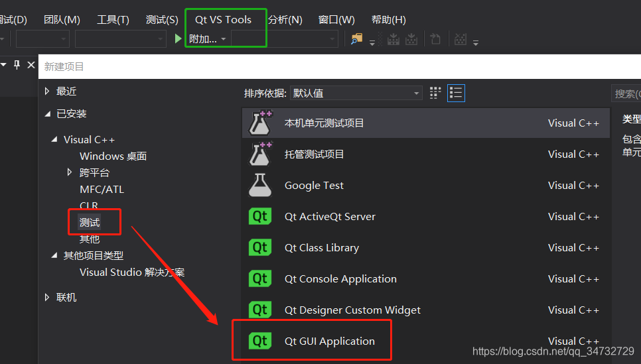Click the Step Out debug toolbar icon
Viewport: 641px width, 364px height.
pyautogui.click(x=435, y=39)
